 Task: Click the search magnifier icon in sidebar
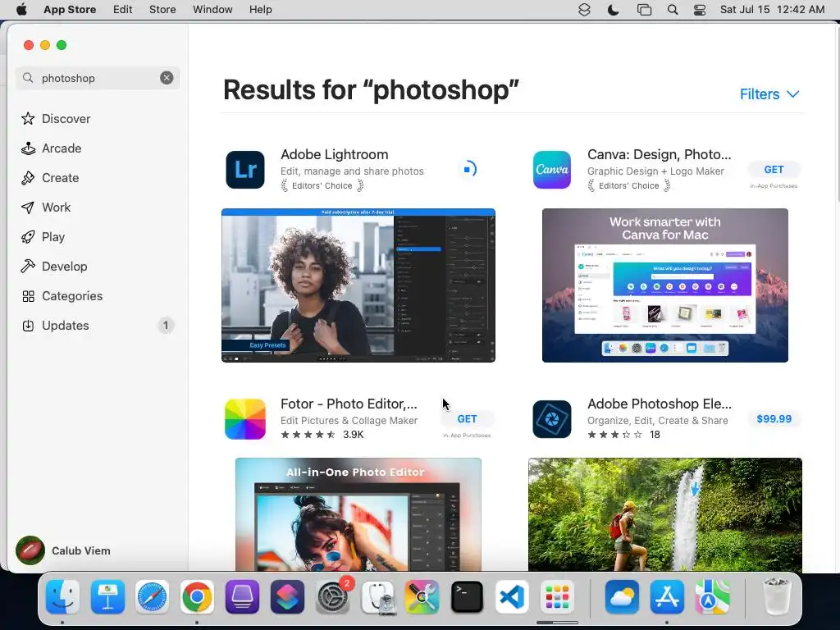pos(28,78)
